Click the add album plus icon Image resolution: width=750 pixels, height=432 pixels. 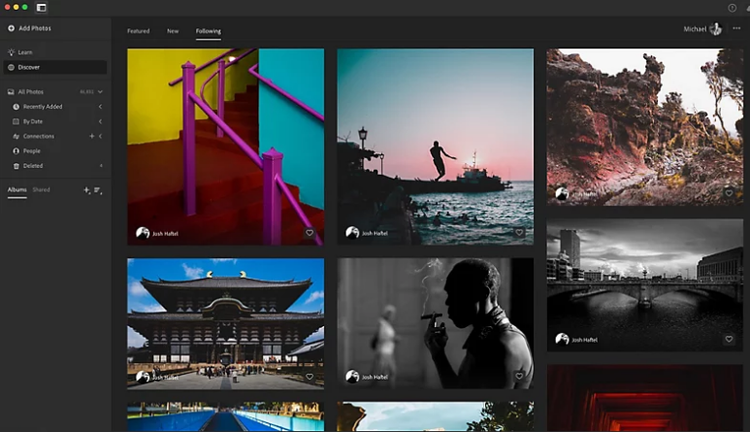point(86,190)
